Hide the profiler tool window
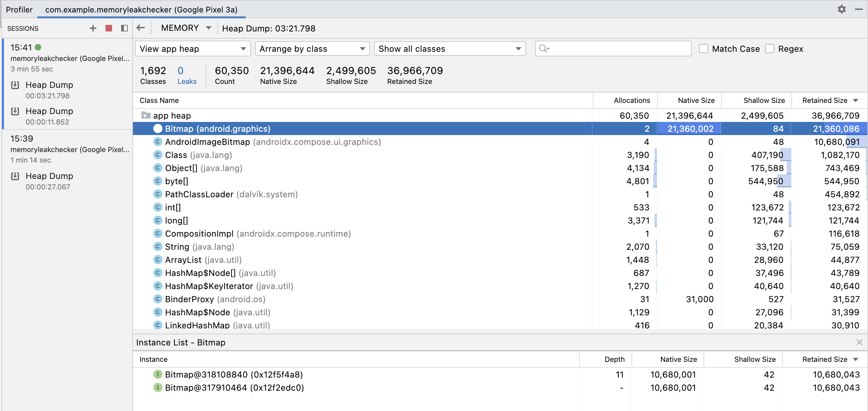868x411 pixels. coord(859,10)
